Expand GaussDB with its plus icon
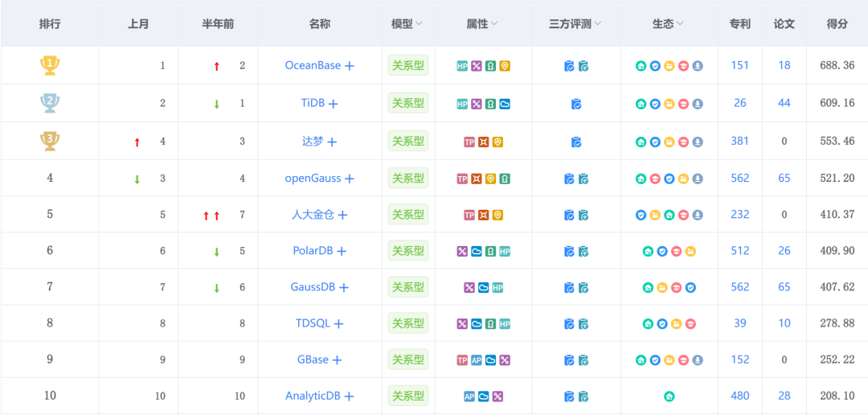 [x=344, y=288]
